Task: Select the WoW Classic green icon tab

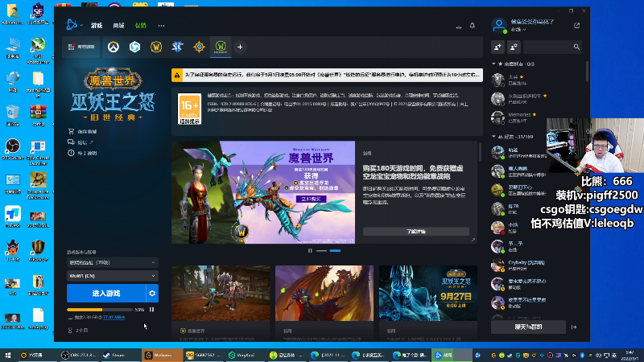Action: tap(221, 47)
